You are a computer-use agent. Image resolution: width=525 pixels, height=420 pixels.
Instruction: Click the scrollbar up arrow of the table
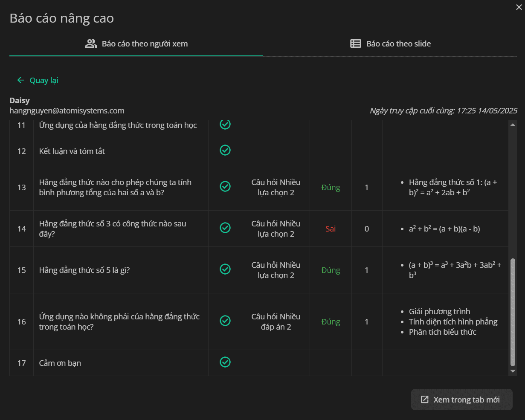513,124
